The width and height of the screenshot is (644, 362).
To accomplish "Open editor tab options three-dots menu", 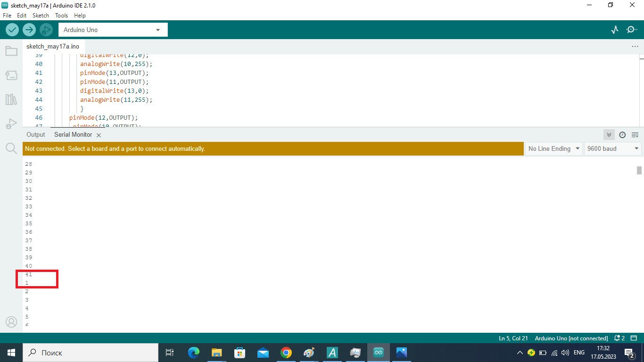I will 635,47.
